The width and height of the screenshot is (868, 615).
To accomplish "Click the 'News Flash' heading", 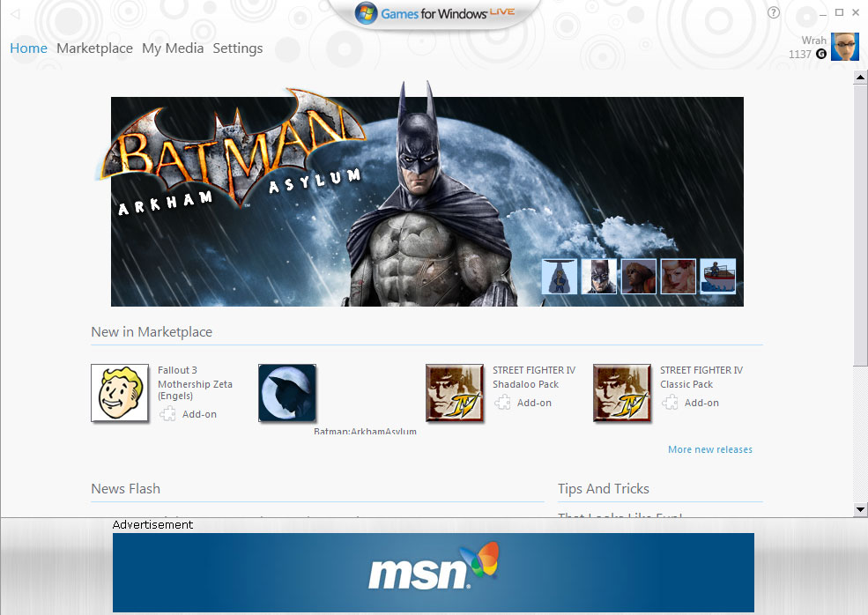I will (x=126, y=489).
